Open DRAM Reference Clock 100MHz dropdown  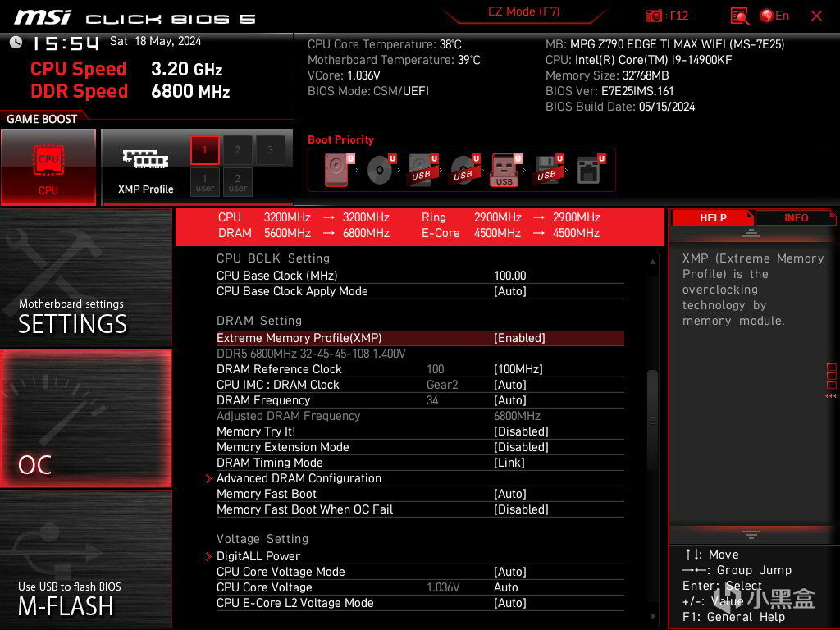point(518,369)
